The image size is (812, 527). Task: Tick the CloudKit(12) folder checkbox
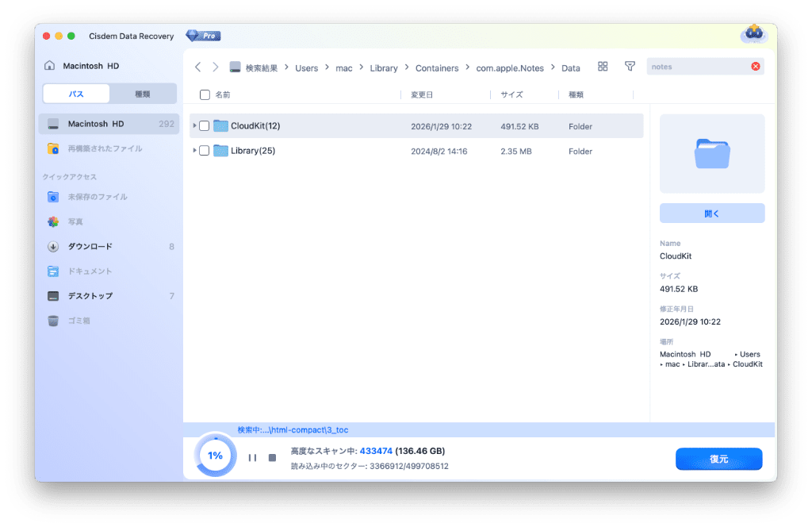(x=205, y=126)
